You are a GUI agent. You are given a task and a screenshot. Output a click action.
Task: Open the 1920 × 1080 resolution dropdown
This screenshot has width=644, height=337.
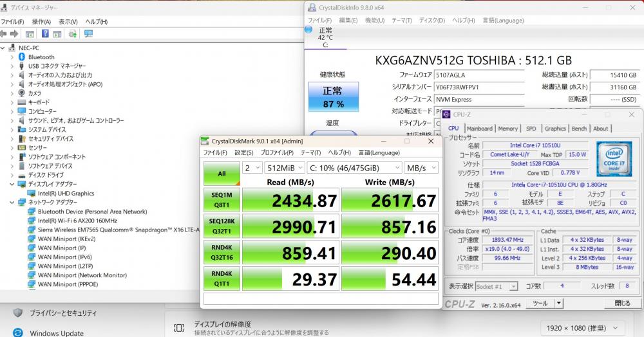(x=582, y=328)
